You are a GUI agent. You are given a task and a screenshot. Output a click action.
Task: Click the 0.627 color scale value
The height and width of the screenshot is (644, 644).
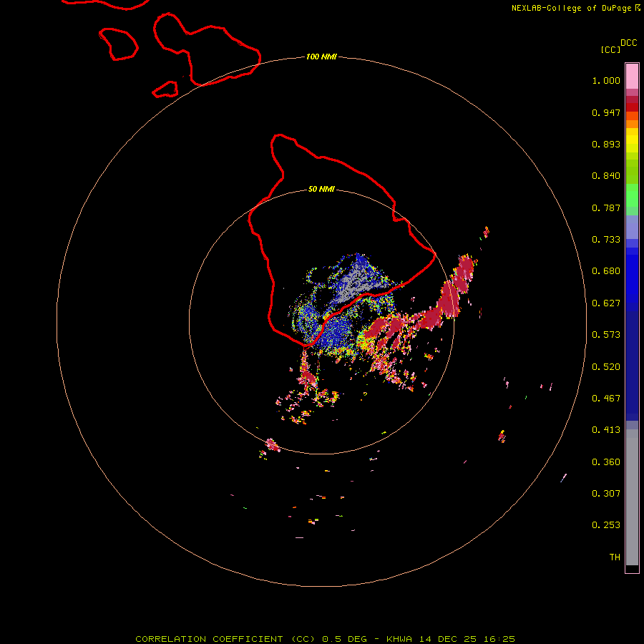[606, 303]
